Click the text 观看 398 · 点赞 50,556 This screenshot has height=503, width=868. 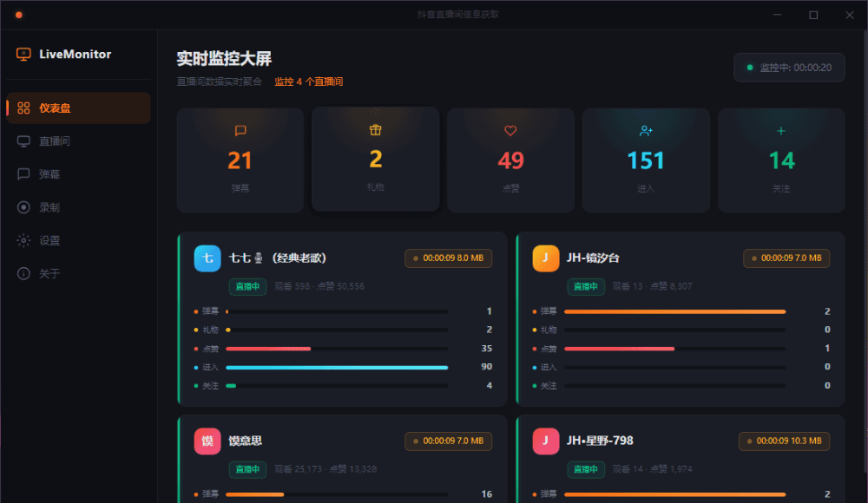tap(319, 287)
